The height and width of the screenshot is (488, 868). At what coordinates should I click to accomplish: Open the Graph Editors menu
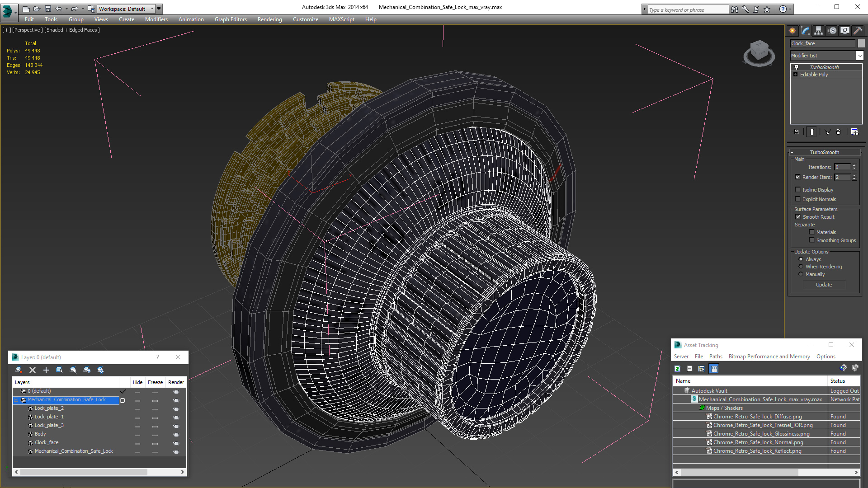point(231,19)
